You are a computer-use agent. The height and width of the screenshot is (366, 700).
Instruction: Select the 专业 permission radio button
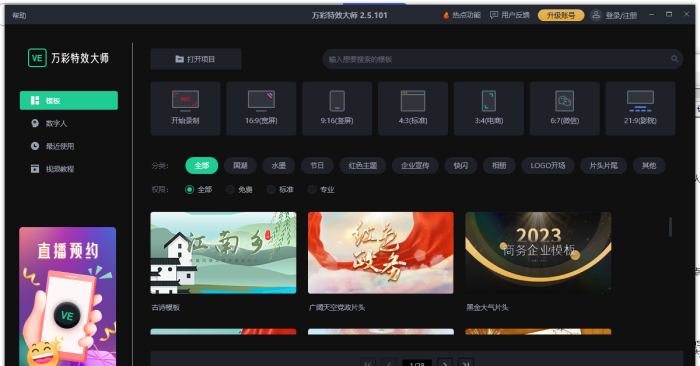[x=312, y=190]
